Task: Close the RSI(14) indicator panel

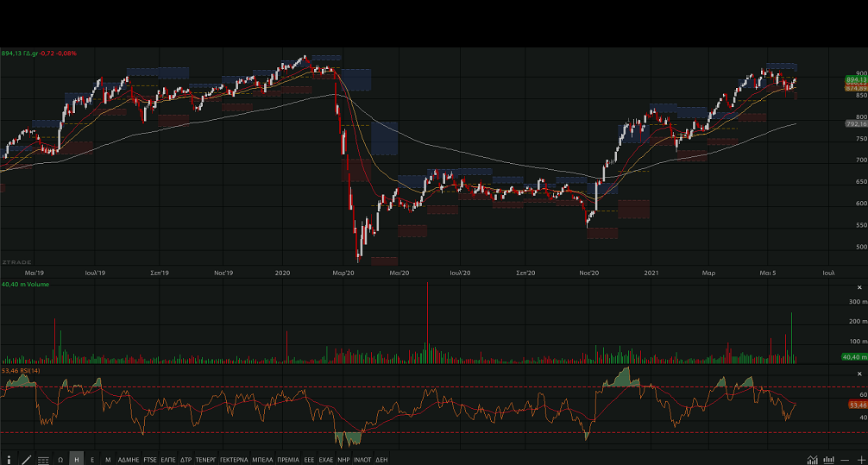Action: tap(859, 374)
